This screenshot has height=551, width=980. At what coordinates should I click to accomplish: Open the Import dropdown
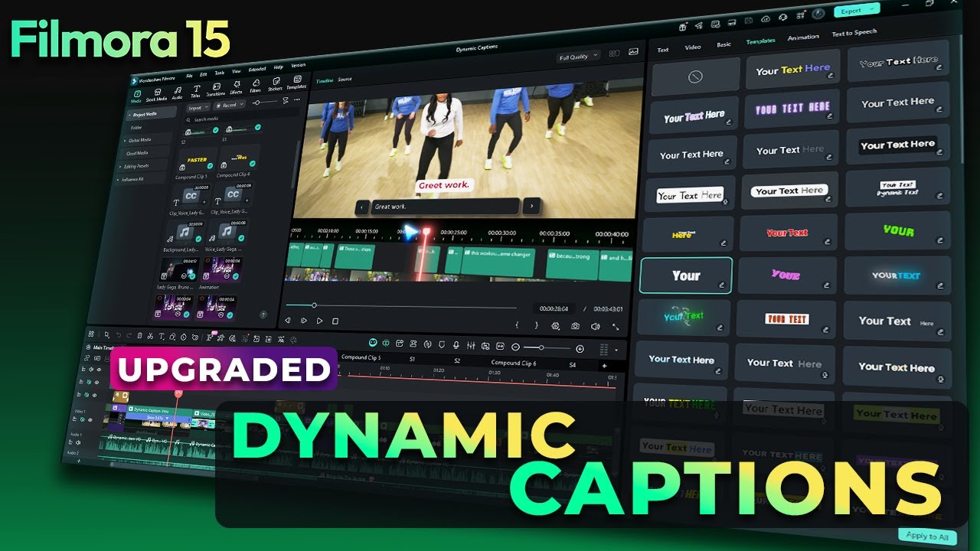[x=198, y=107]
